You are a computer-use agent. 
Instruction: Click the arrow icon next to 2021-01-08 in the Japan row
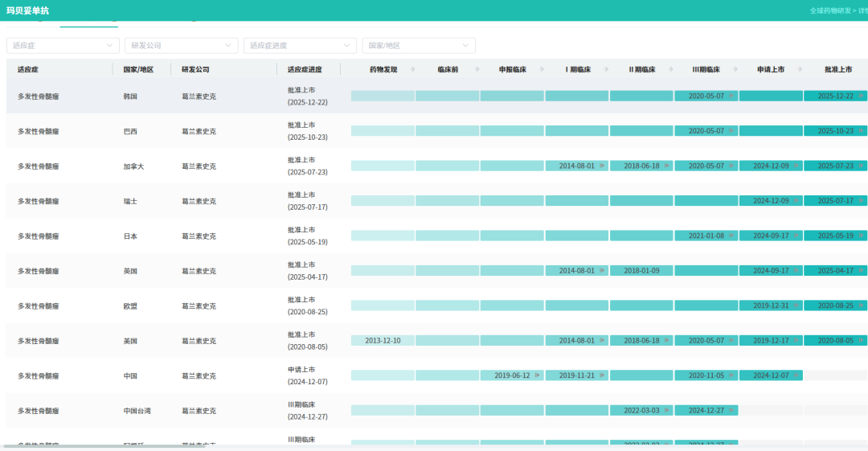point(731,236)
